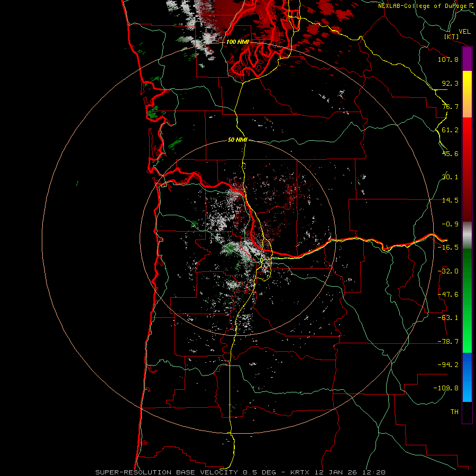Click the "SUPER-RESOLUTION BASE VELOCITY 0.5 DEG" caption
The height and width of the screenshot is (476, 476).
pos(186,472)
